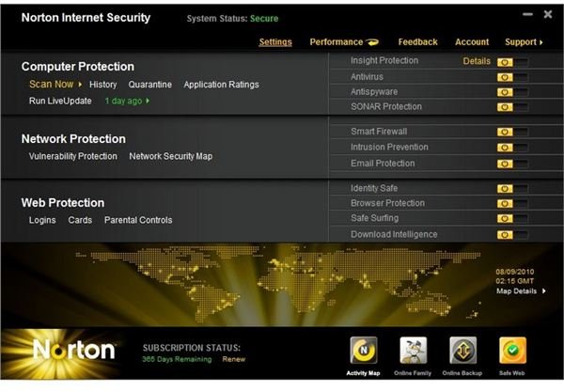Click the world activity map

[x=277, y=284]
